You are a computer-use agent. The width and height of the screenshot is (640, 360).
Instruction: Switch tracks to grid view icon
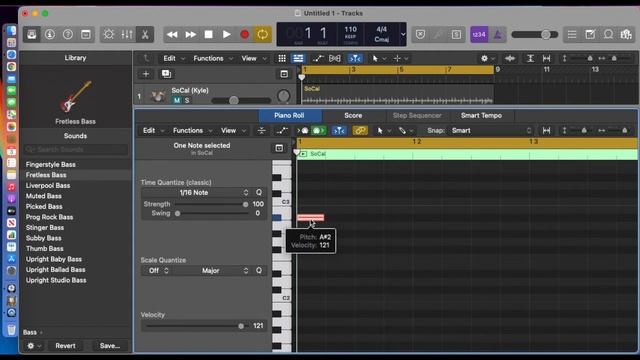pos(282,58)
